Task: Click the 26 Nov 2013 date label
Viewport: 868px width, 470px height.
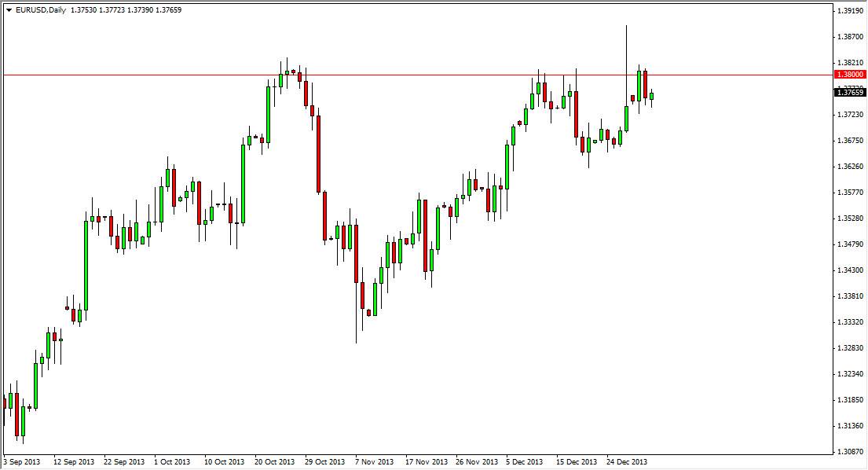Action: tap(476, 461)
